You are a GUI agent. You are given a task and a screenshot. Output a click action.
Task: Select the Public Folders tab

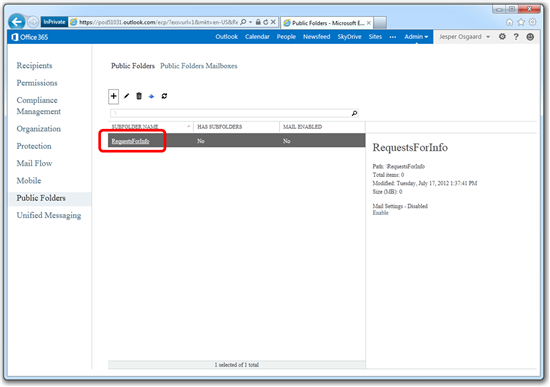(x=133, y=66)
